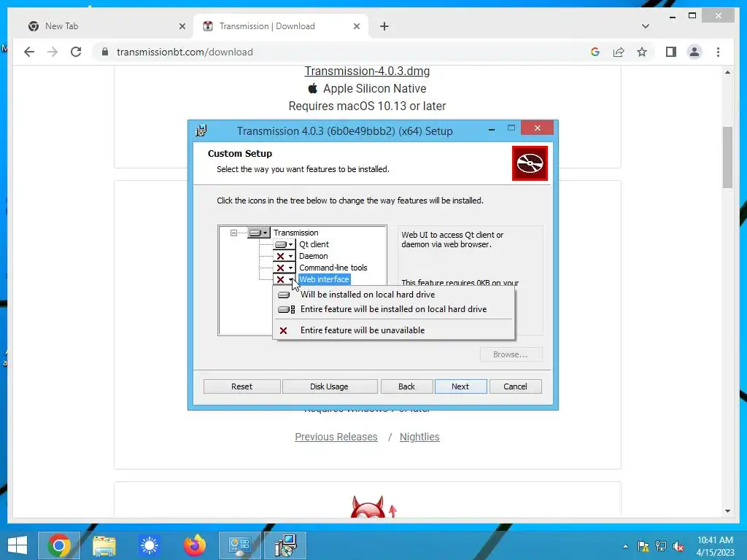The height and width of the screenshot is (560, 747).
Task: Proceed with the Next button
Action: [x=460, y=386]
